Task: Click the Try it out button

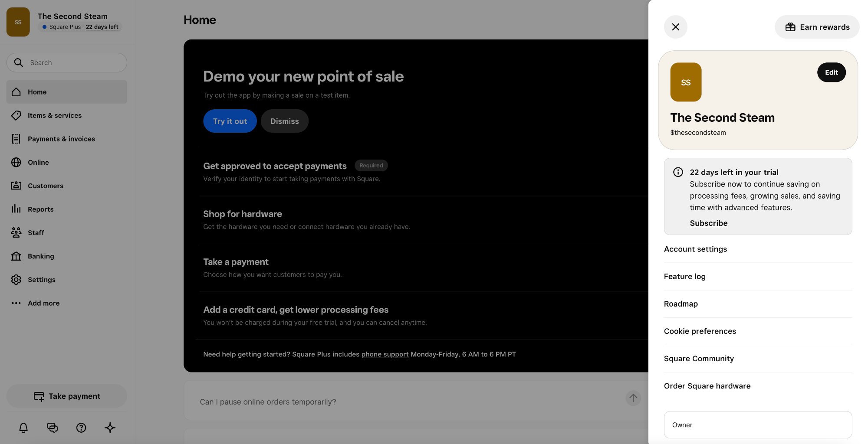Action: 230,121
